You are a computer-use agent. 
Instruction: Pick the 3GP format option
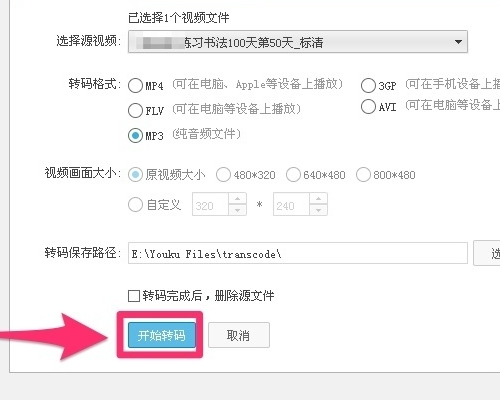(x=368, y=85)
